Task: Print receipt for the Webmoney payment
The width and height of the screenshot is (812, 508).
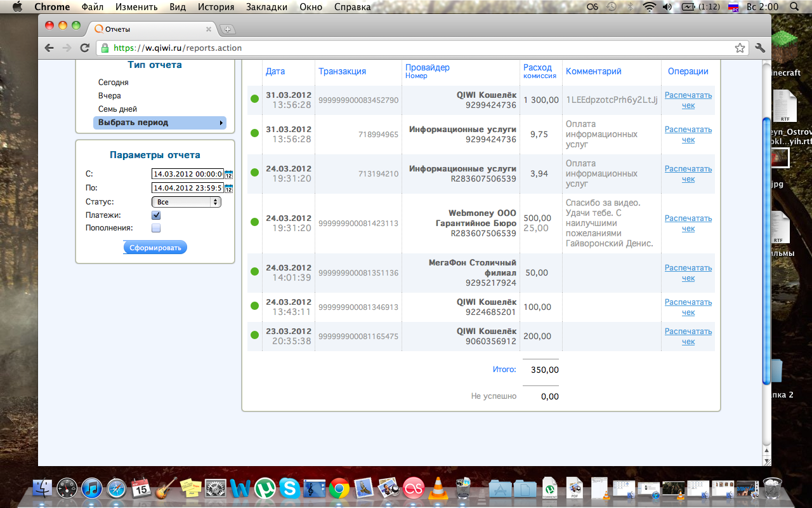Action: [x=688, y=224]
